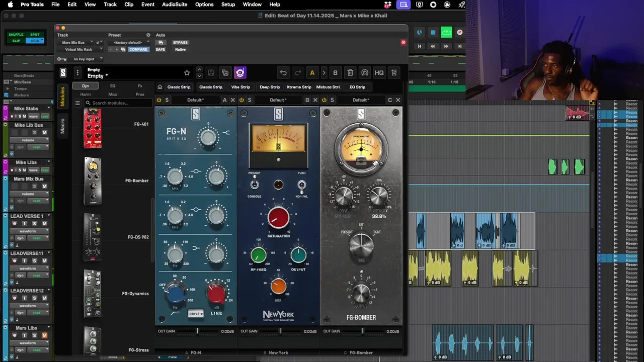
Task: Undo last change in Virtual Mix Rack
Action: coord(283,73)
